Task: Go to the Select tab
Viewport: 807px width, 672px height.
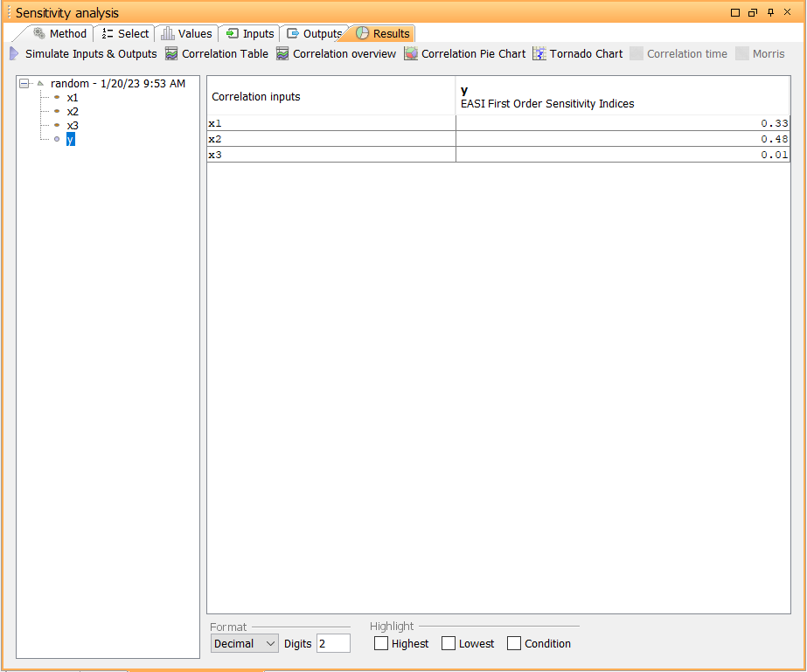Action: pos(125,33)
